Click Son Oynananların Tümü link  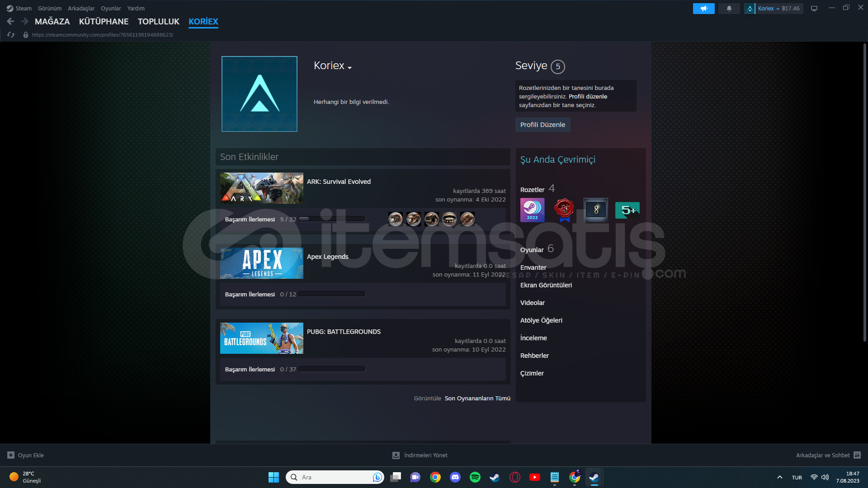[x=477, y=398]
